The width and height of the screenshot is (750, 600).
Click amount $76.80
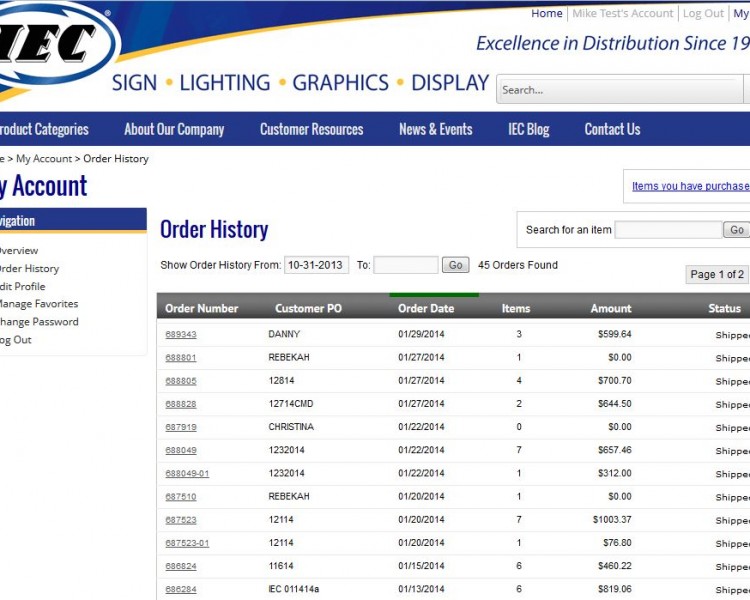(x=617, y=543)
